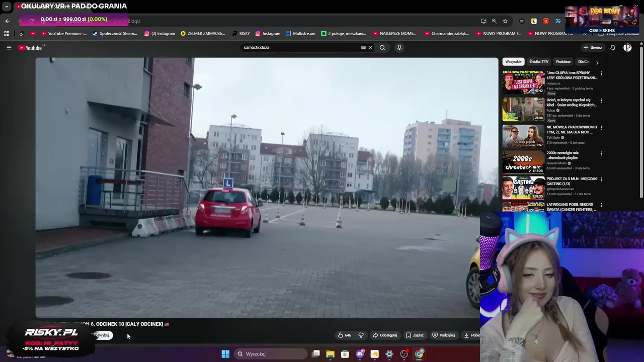
Task: Open the Społeczność Steam bookmark
Action: 115,34
